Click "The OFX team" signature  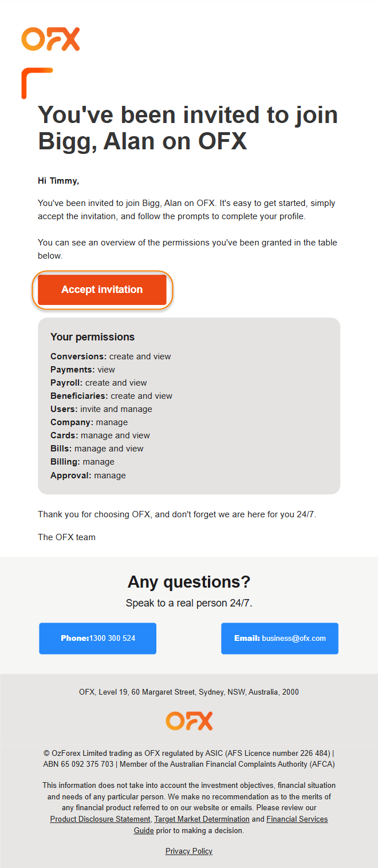coord(66,537)
